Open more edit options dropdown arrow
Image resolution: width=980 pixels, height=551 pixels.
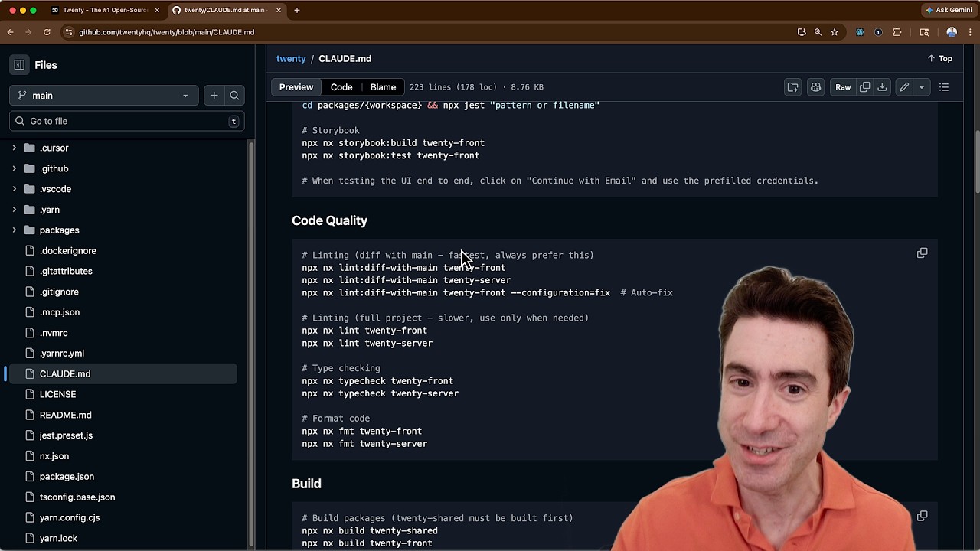pos(922,87)
